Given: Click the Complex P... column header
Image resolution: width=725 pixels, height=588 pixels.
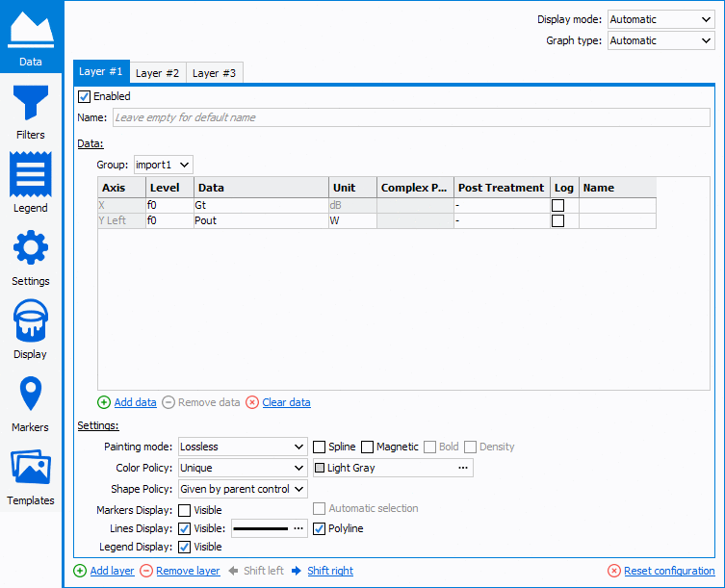Looking at the screenshot, I should 415,188.
